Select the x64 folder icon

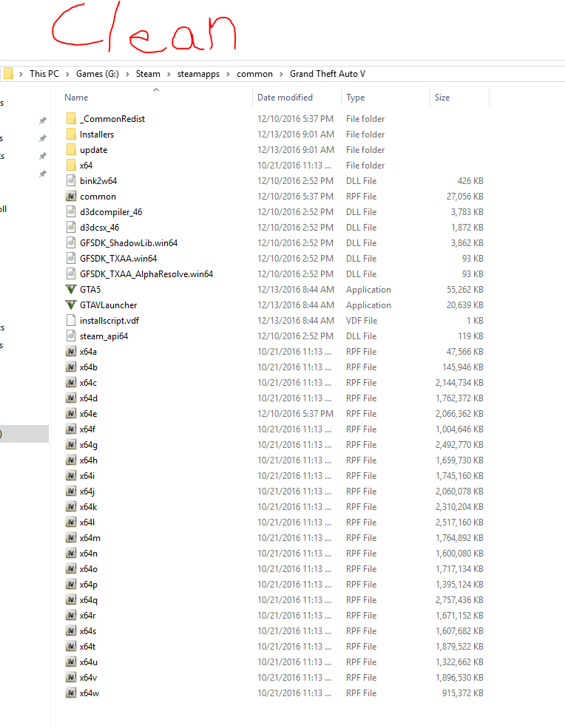pyautogui.click(x=71, y=166)
